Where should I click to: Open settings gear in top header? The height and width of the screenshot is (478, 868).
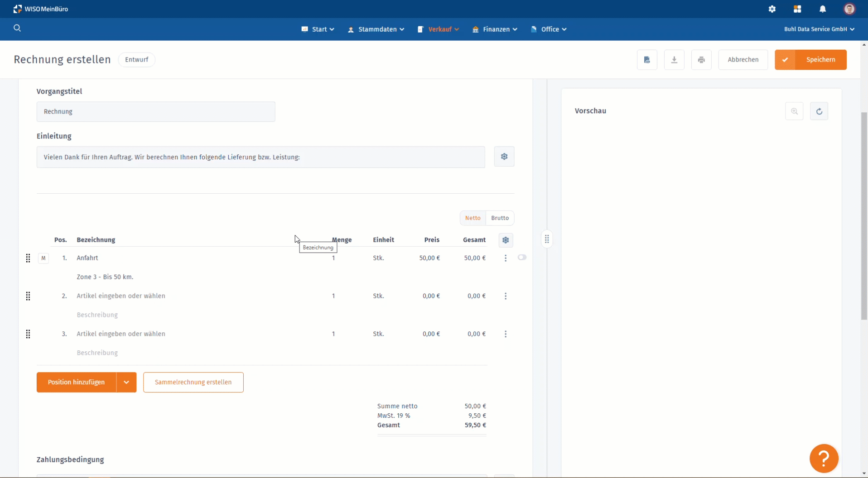772,9
